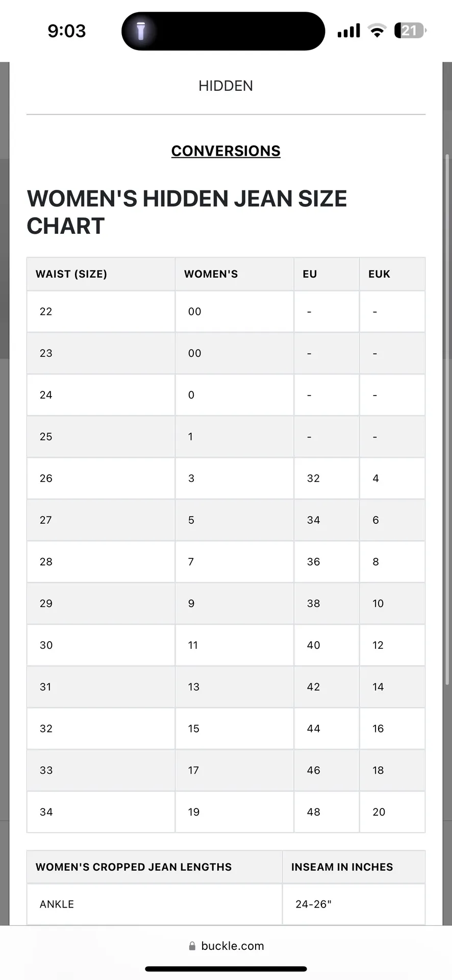Tap the flashlight icon in the Dynamic Island
The image size is (452, 980).
coord(141,31)
